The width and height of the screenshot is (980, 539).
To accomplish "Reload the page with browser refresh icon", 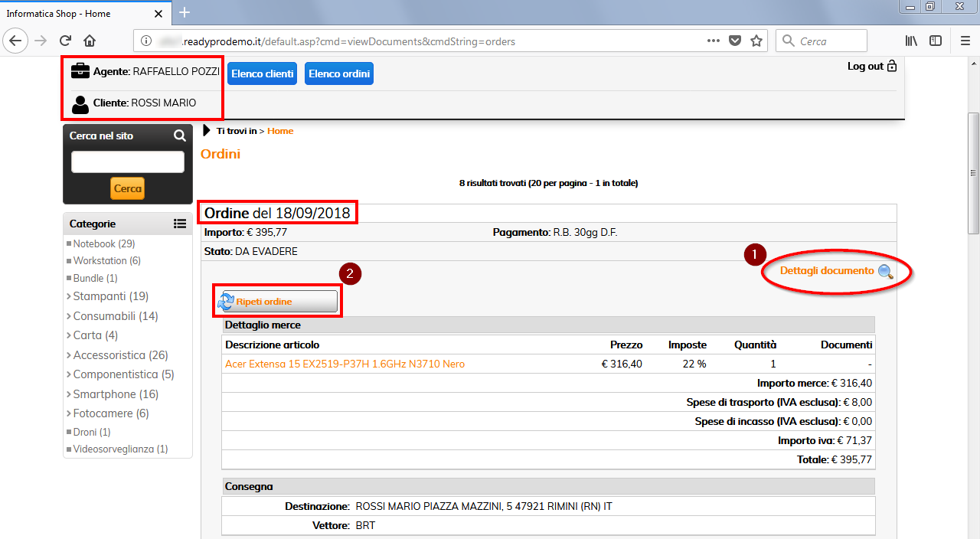I will 65,41.
